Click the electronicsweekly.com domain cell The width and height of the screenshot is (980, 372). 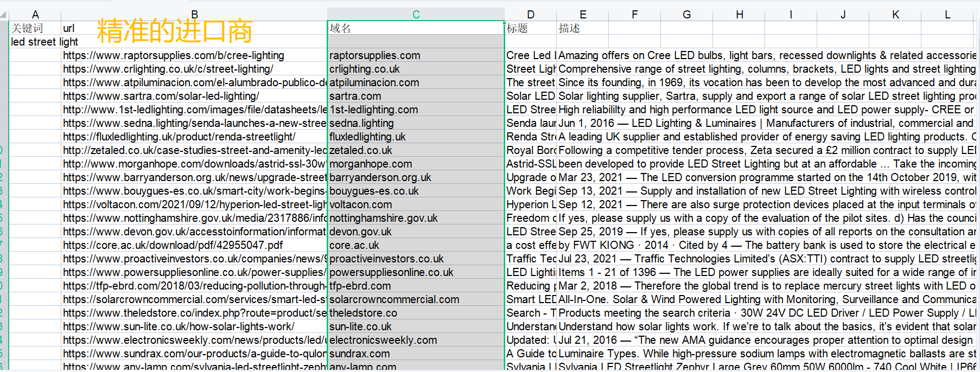point(416,340)
